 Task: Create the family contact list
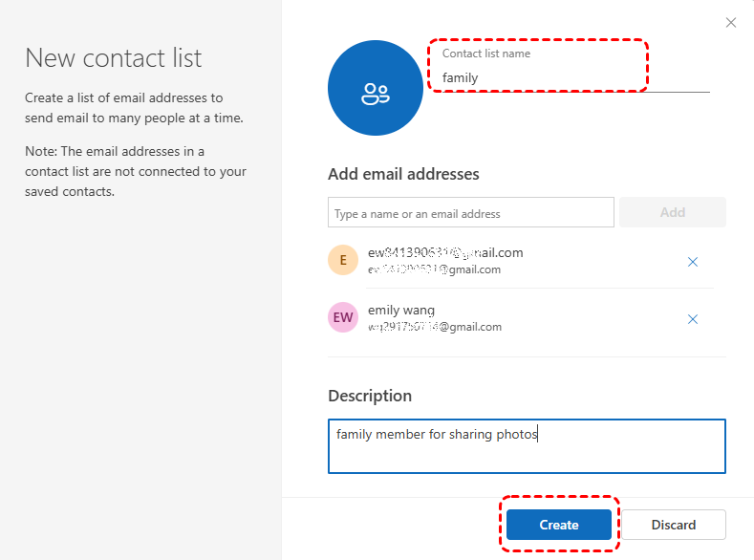[x=558, y=525]
